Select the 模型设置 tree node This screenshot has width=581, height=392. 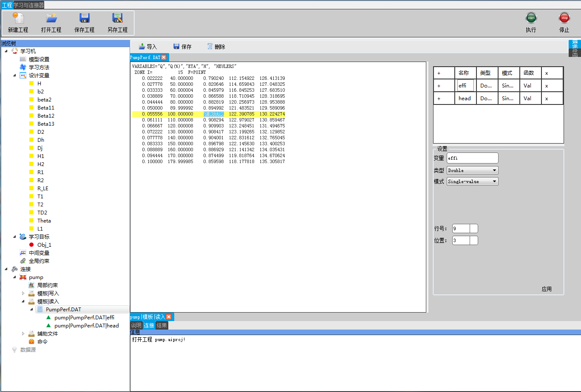point(39,59)
